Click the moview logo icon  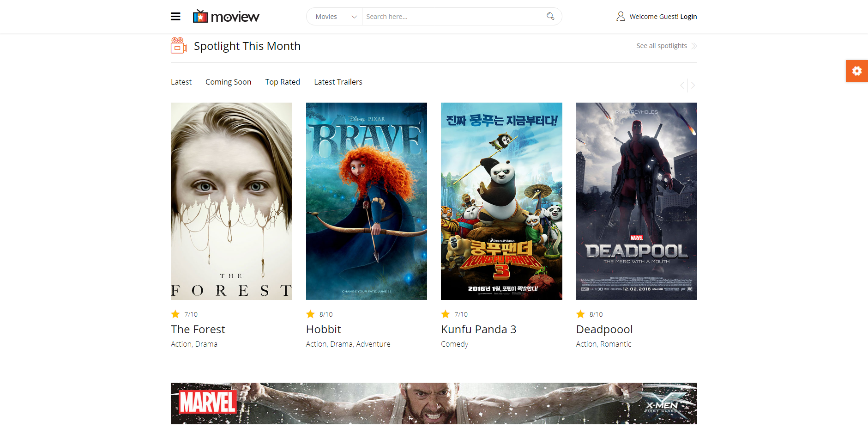[x=200, y=16]
